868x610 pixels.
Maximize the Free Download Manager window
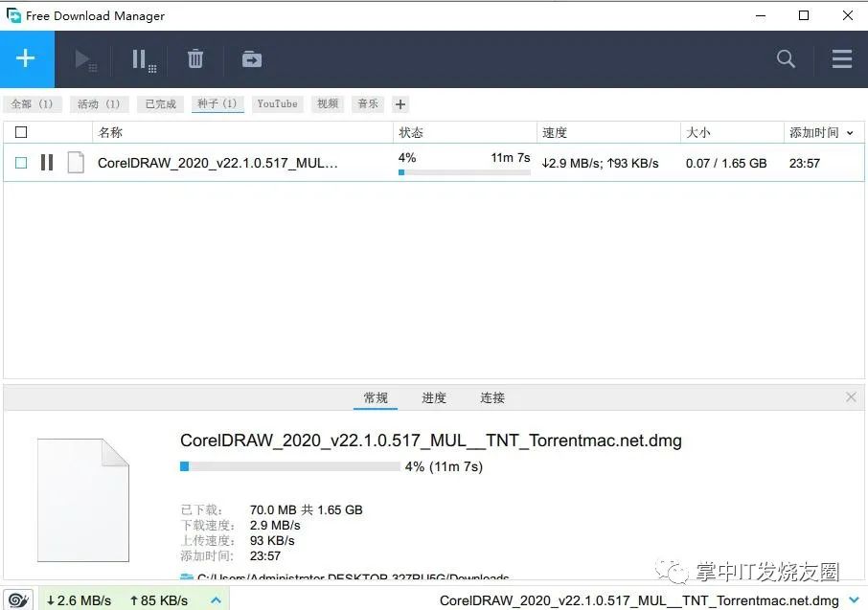click(804, 15)
